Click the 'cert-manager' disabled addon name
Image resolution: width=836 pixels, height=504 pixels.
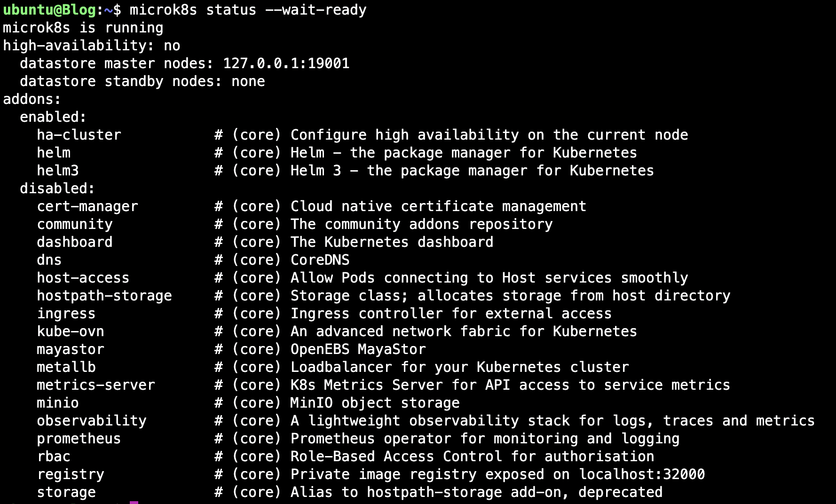pyautogui.click(x=87, y=206)
